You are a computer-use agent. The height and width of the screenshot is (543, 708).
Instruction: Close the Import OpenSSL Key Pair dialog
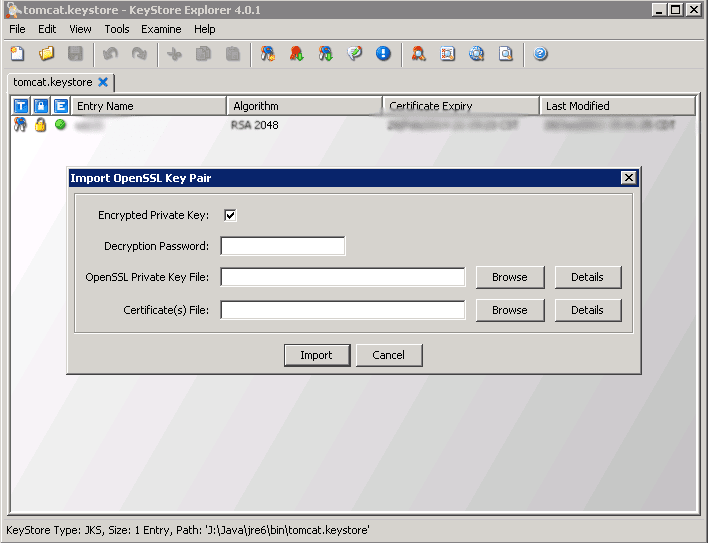(629, 178)
